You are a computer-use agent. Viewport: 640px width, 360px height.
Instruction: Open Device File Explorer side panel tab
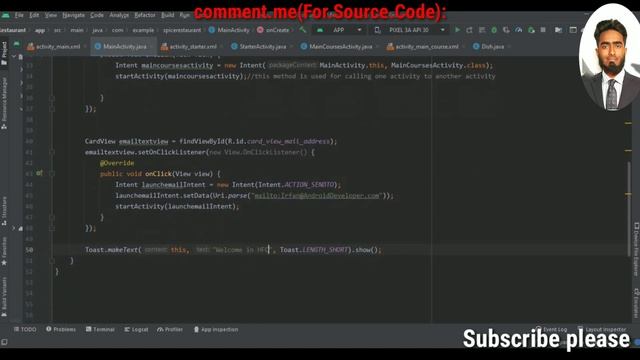point(636,249)
